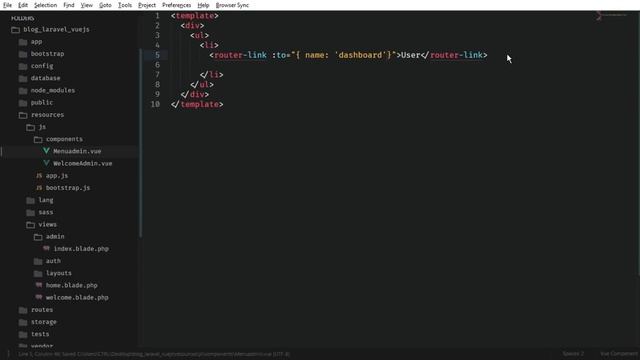Image resolution: width=640 pixels, height=360 pixels.
Task: Click the sass folder icon
Action: click(x=31, y=213)
